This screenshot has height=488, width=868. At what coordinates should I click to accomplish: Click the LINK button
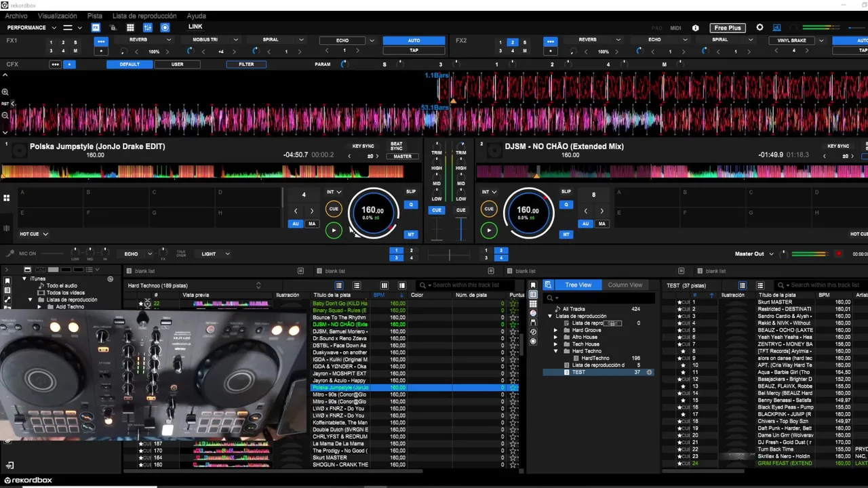coord(195,27)
